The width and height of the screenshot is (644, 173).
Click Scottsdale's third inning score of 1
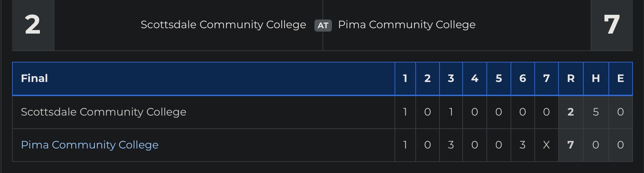coord(451,112)
